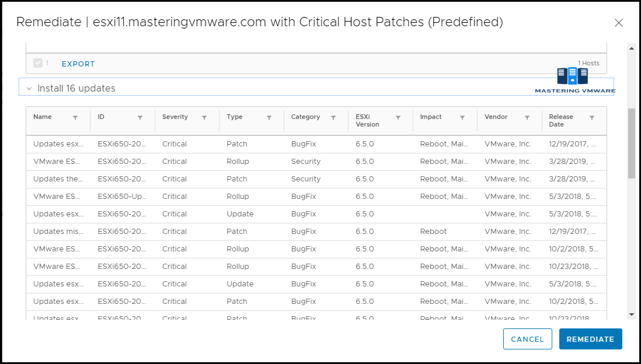Viewport: 641px width, 364px height.
Task: Toggle the host selection checkbox
Action: [x=39, y=64]
